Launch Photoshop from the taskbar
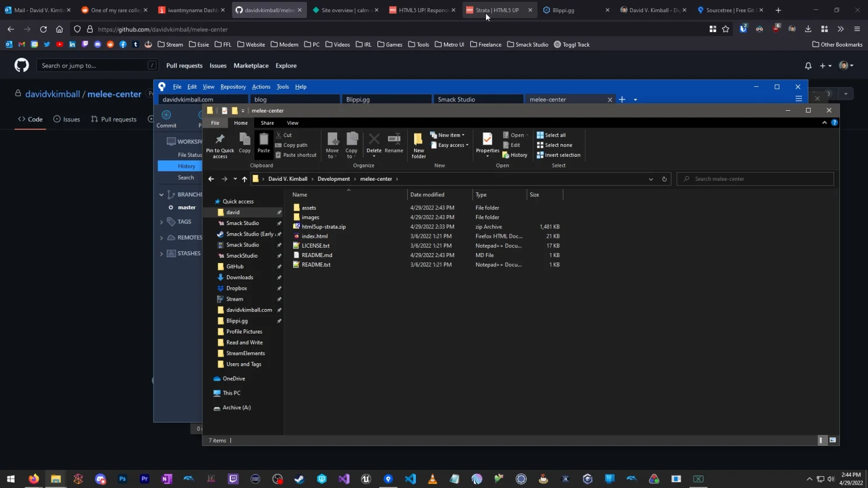Viewport: 868px width, 488px height. (122, 479)
